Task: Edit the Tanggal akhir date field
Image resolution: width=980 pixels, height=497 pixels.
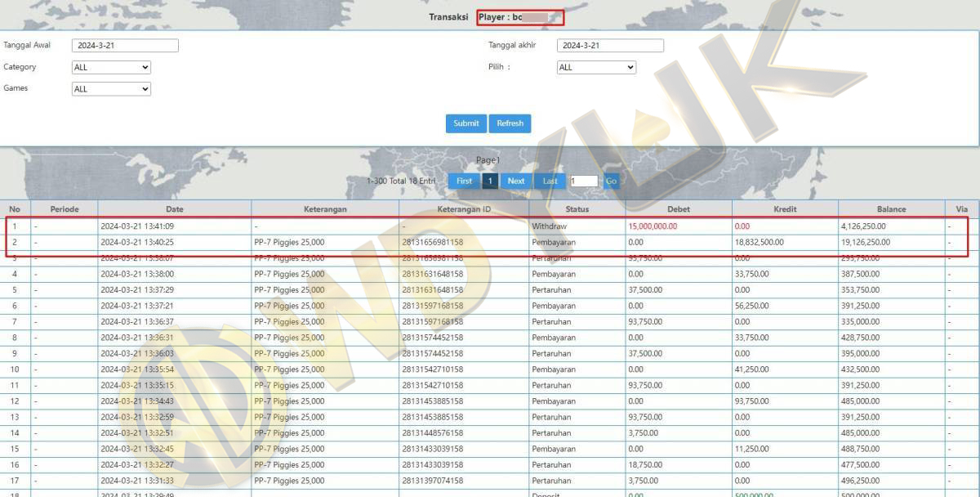Action: pyautogui.click(x=610, y=46)
